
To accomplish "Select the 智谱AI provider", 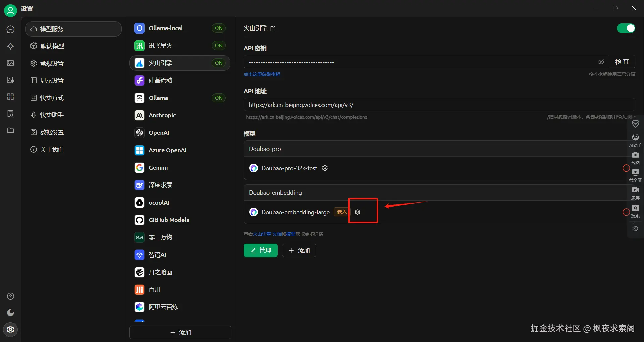I will [x=180, y=255].
